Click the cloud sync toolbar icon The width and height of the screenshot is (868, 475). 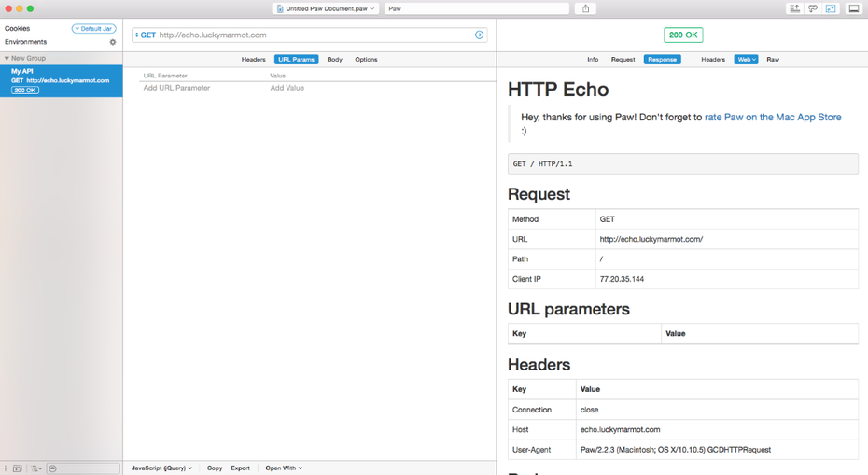pyautogui.click(x=813, y=8)
